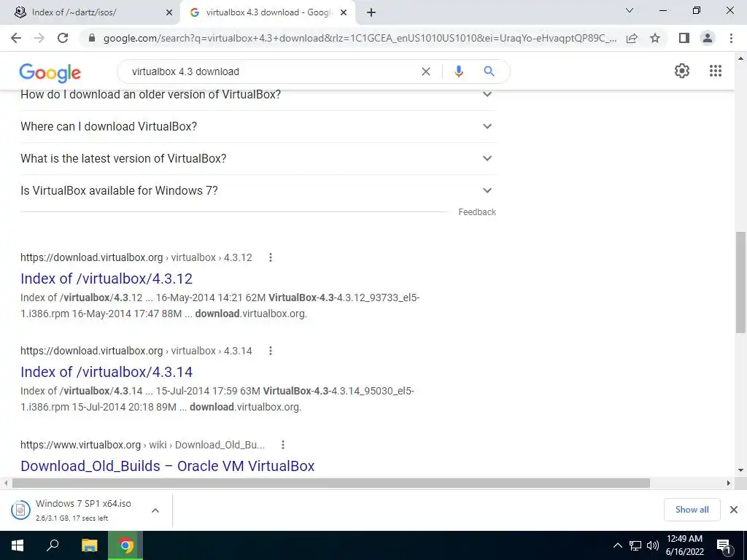The height and width of the screenshot is (560, 747).
Task: Open Chrome's three-dot menu
Action: [731, 38]
